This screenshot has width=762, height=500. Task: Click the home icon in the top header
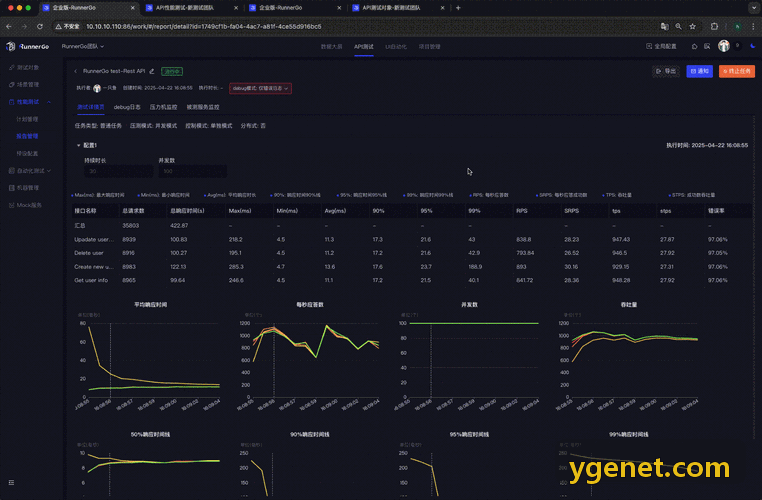[694, 47]
